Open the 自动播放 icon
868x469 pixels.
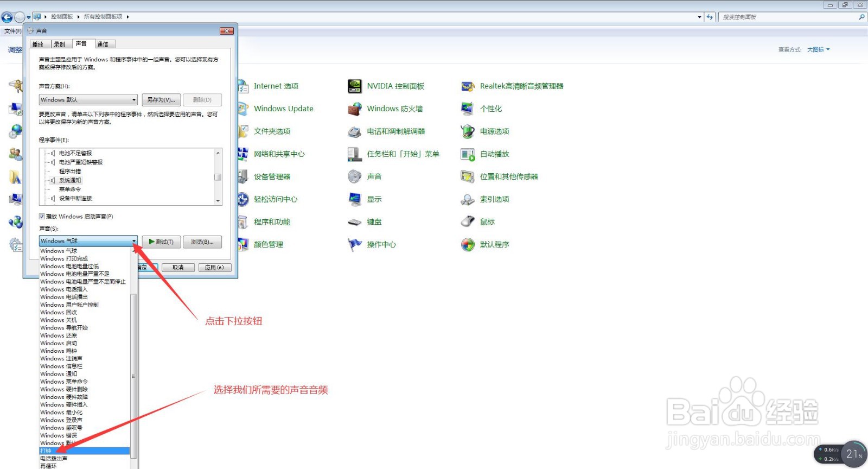[468, 154]
